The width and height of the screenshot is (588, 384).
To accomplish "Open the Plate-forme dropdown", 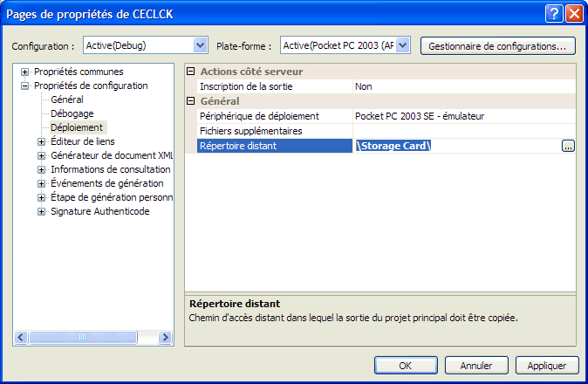I will (x=402, y=45).
